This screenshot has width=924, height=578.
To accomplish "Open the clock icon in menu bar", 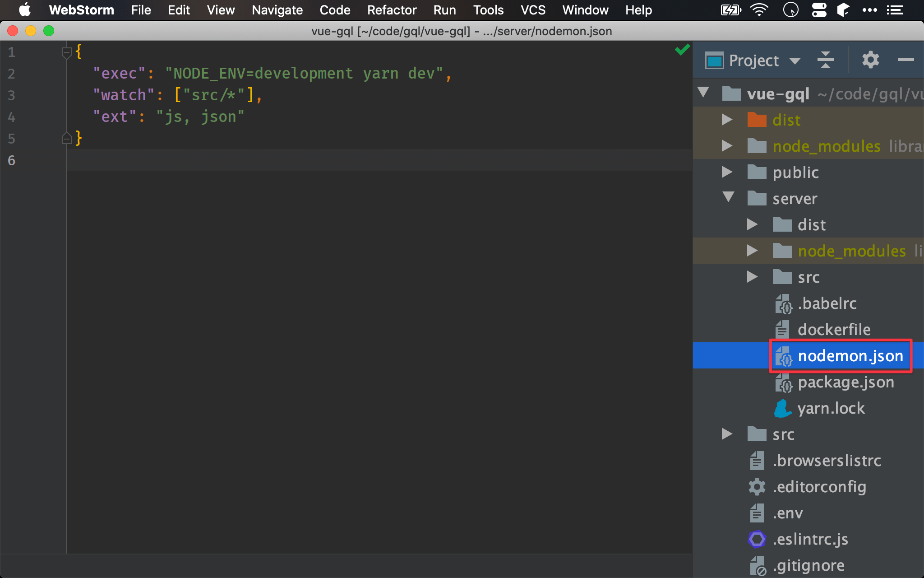I will [x=790, y=9].
